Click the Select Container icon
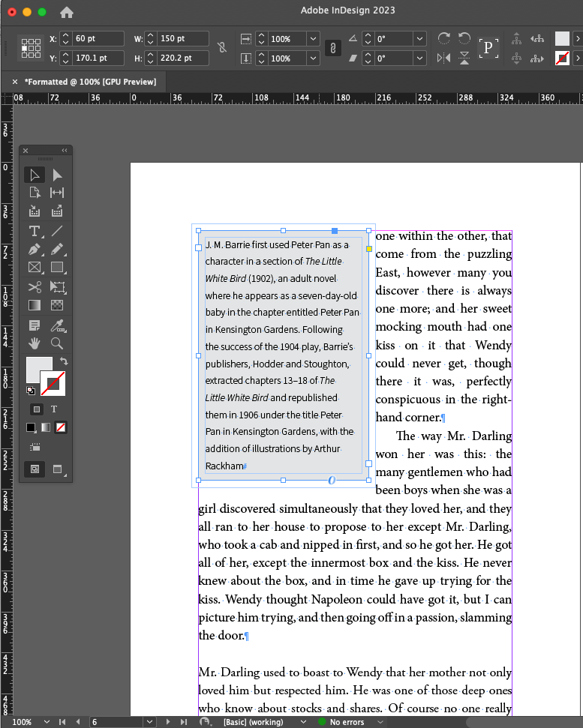The width and height of the screenshot is (583, 728). click(x=516, y=39)
